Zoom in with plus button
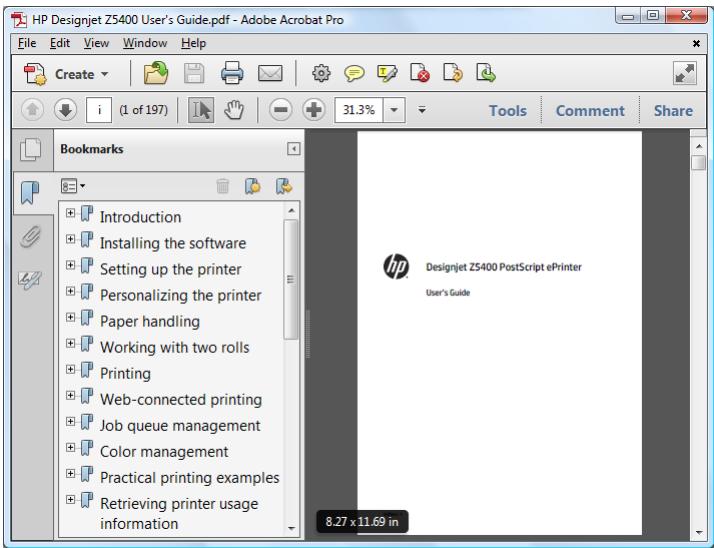This screenshot has height=548, width=714. (314, 110)
